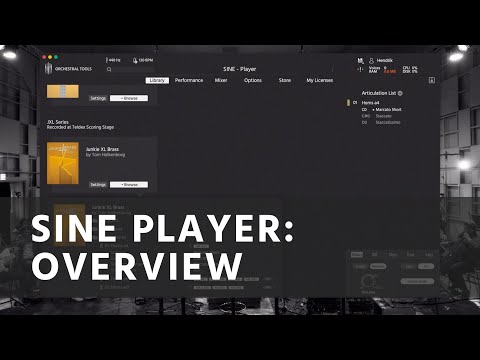Click the 'Junkie XL Brass' title text
The image size is (480, 360).
102,149
